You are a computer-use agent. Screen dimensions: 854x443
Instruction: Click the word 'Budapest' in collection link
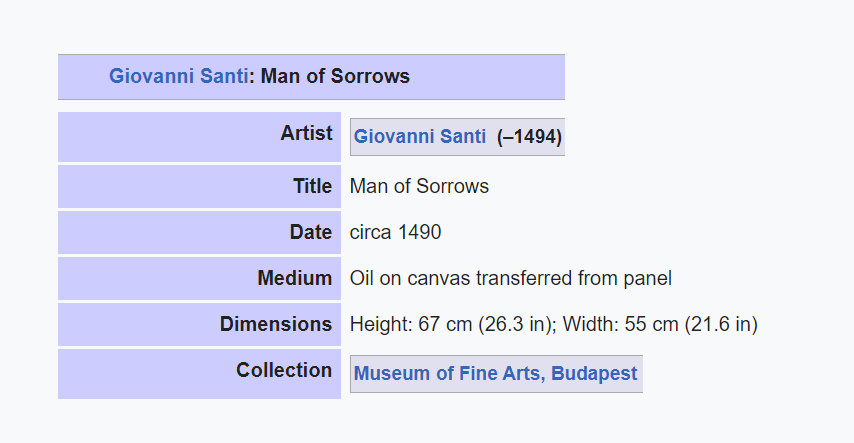click(x=594, y=374)
